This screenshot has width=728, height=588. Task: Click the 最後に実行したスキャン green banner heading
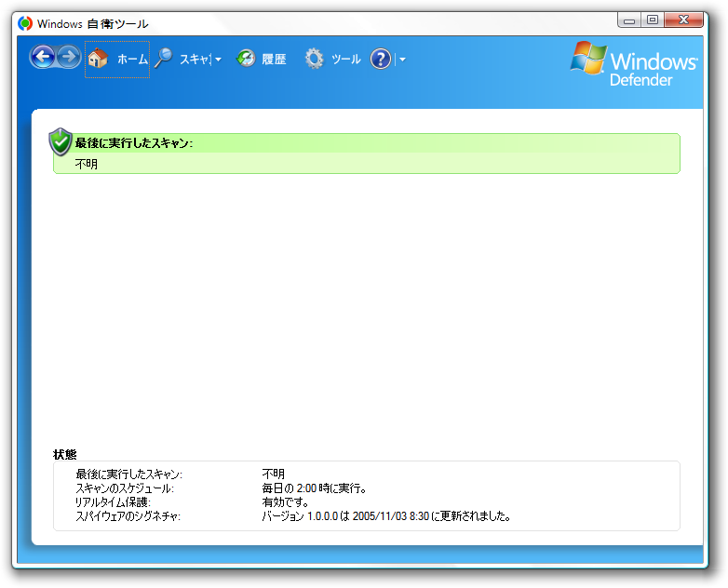coord(134,143)
